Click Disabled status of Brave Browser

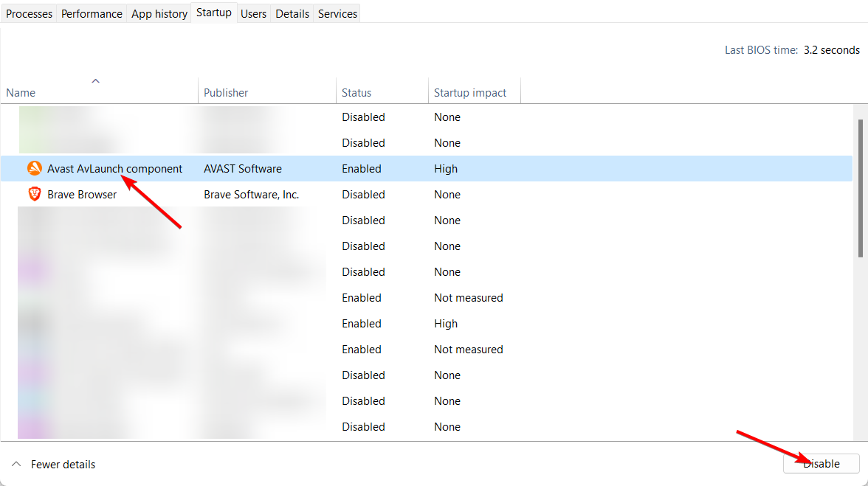[x=363, y=195]
